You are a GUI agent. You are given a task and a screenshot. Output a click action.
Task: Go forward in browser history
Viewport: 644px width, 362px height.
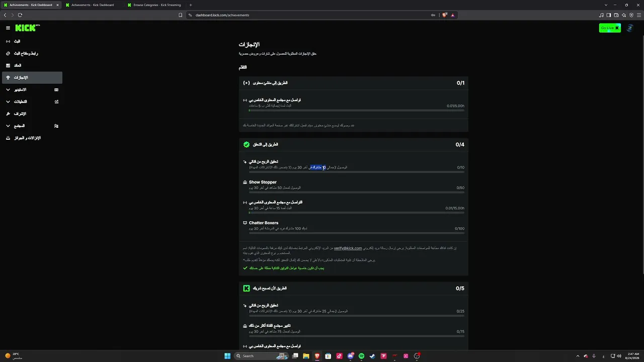[13, 15]
